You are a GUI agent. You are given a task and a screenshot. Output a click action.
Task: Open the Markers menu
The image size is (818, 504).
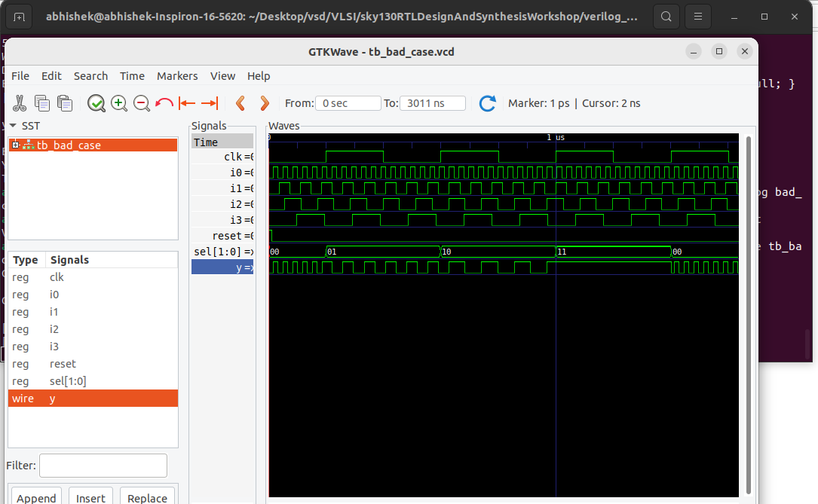(x=177, y=76)
